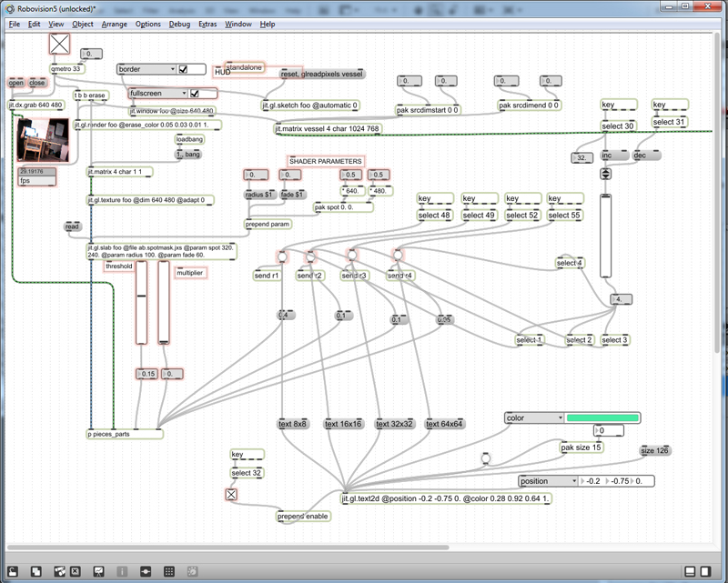The image size is (728, 583).
Task: Click the lock patcher icon in bottom toolbar
Action: pos(15,570)
